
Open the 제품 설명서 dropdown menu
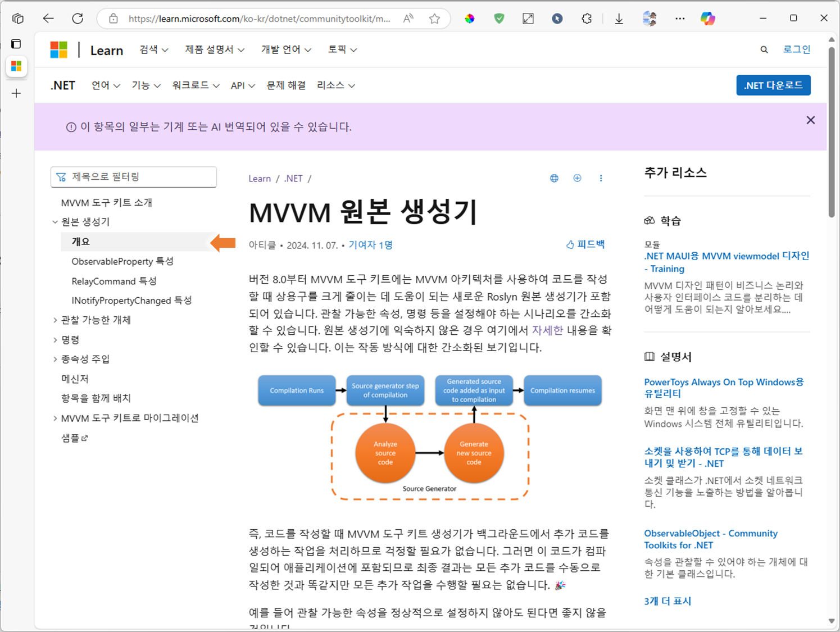pyautogui.click(x=215, y=49)
